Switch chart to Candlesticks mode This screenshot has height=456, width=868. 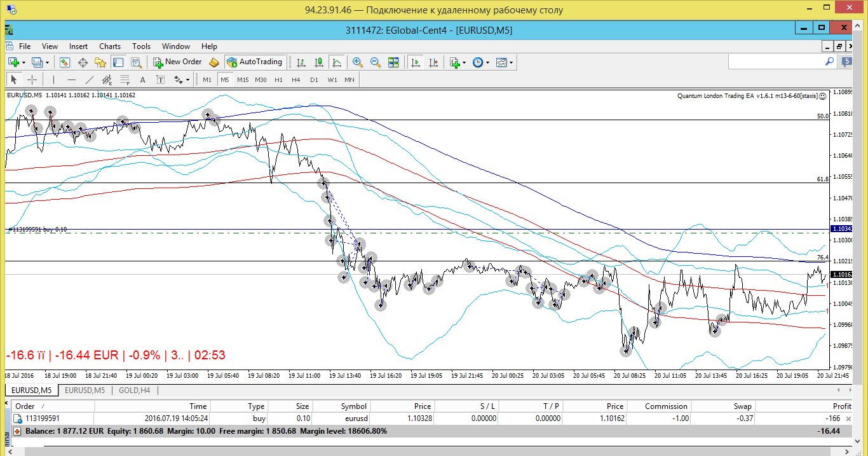point(319,62)
